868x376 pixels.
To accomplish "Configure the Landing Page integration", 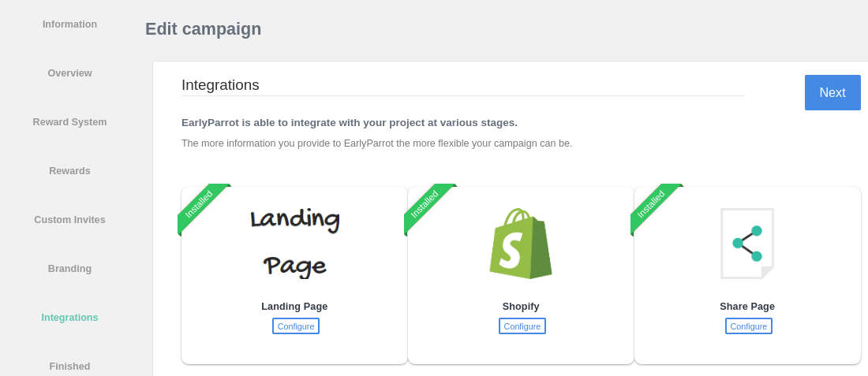I will coord(296,326).
